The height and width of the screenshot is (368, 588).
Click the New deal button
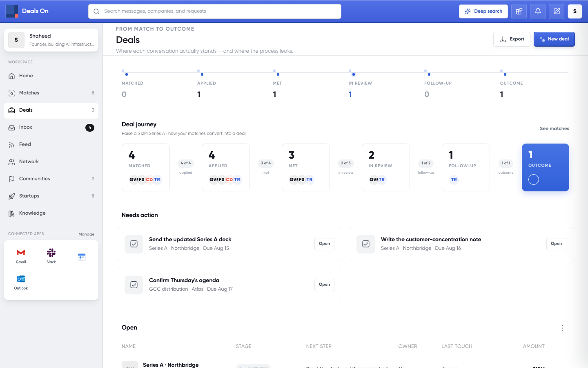[x=554, y=39]
